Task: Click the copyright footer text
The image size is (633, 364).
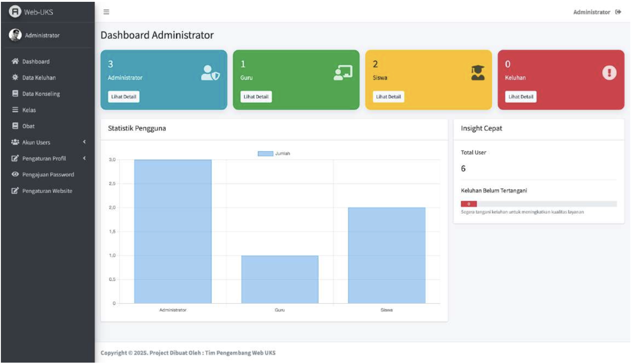Action: (188, 353)
